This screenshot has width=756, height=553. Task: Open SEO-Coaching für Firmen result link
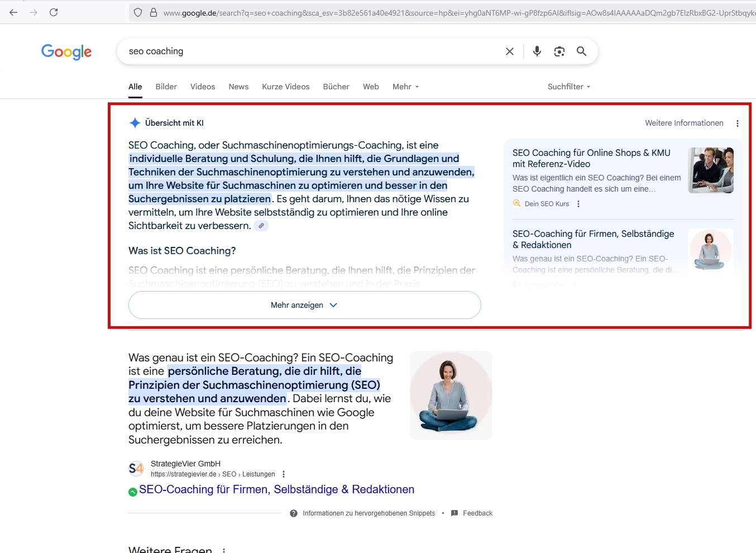pos(276,489)
